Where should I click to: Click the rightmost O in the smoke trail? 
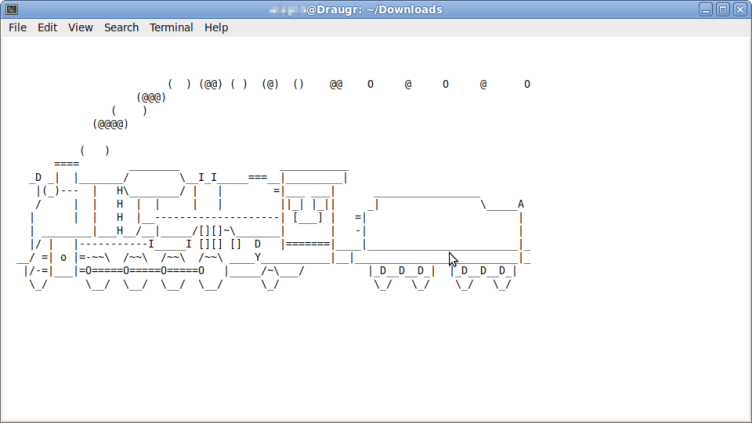527,85
